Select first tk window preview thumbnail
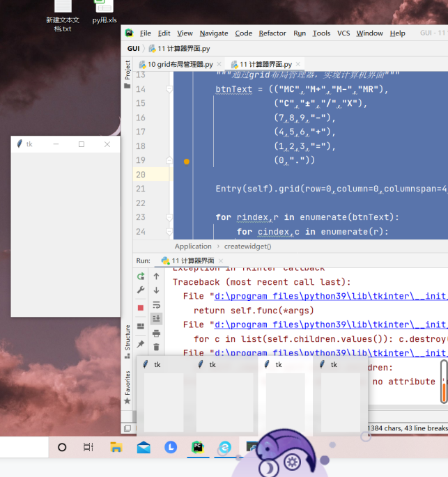 (164, 395)
